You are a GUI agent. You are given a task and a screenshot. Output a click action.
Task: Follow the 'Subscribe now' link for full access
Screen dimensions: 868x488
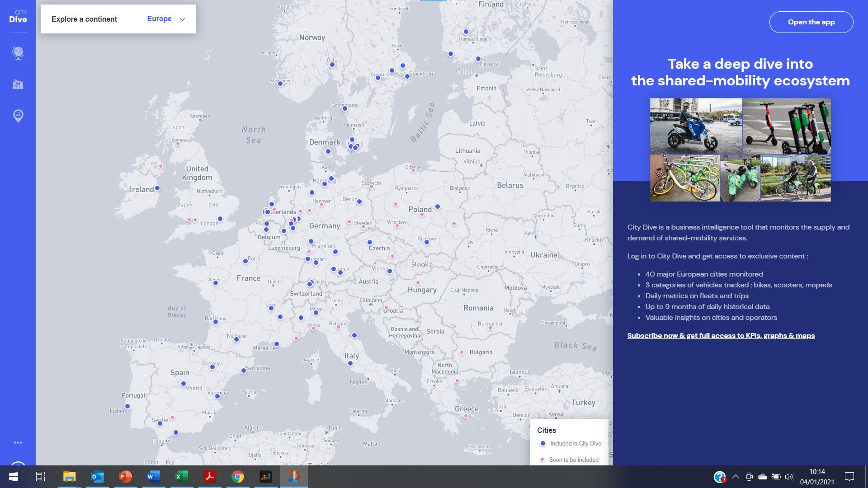click(x=721, y=336)
